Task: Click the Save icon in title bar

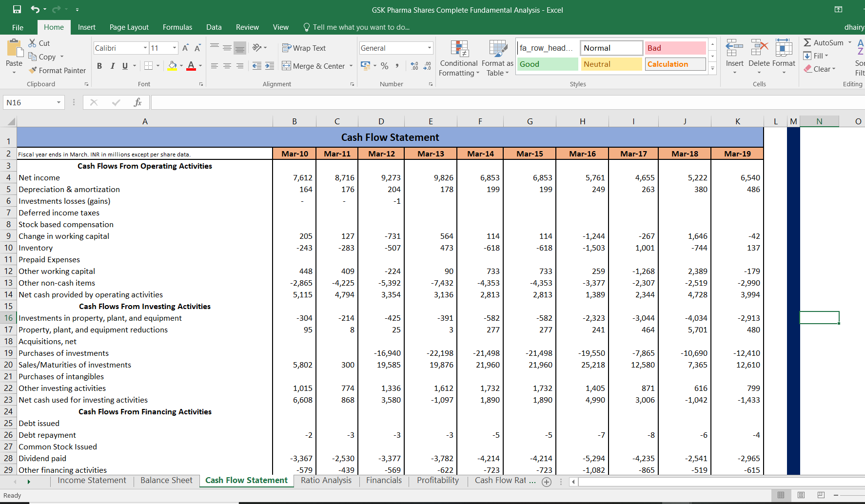Action: 17,9
